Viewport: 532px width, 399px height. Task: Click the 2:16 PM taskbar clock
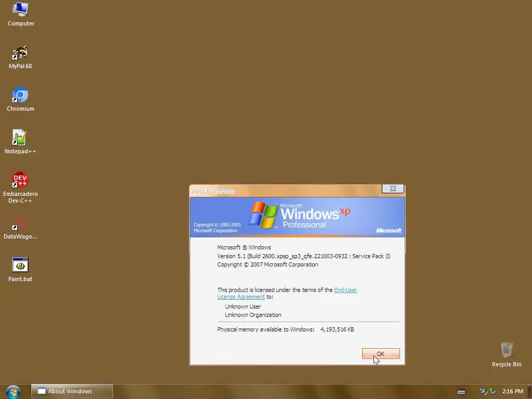pos(513,391)
